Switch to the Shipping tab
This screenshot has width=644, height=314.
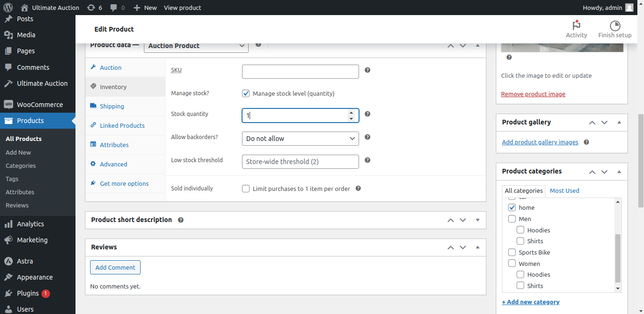click(x=125, y=106)
